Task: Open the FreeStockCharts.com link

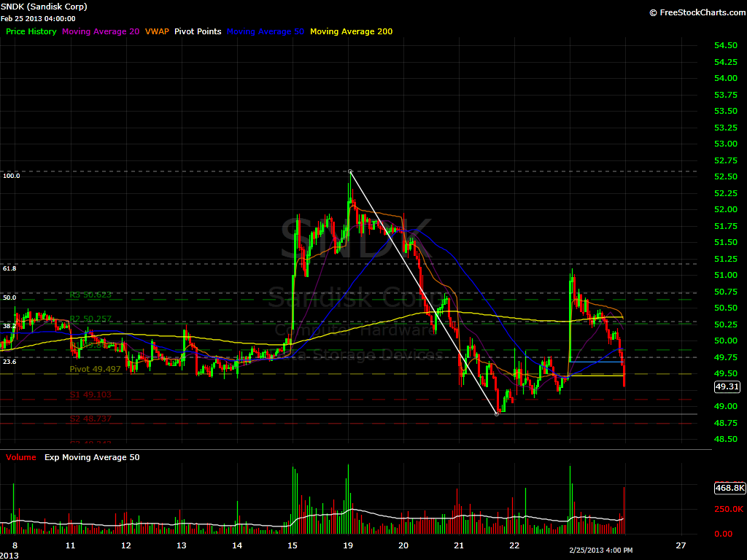Action: click(x=695, y=12)
